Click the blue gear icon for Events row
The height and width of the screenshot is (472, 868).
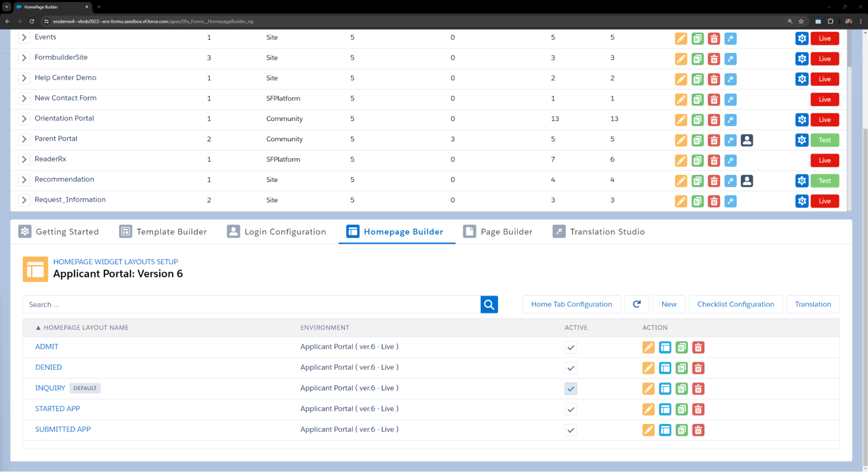pos(802,38)
